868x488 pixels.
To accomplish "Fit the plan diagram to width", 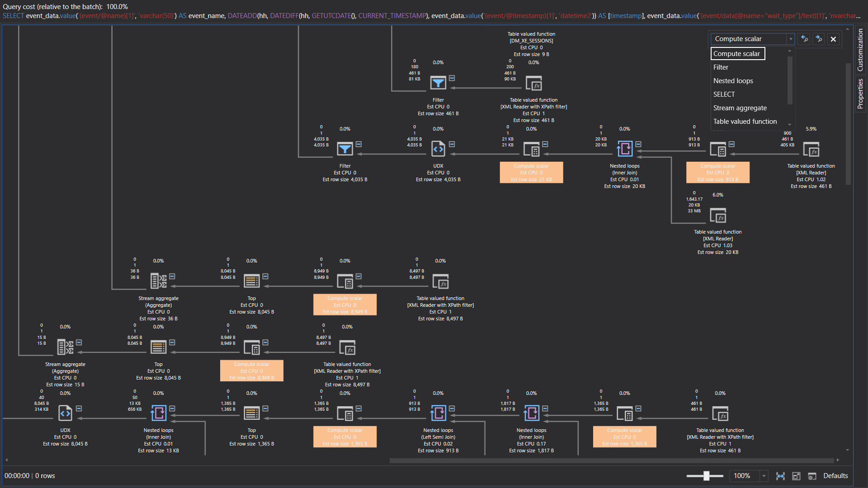I will [x=780, y=476].
